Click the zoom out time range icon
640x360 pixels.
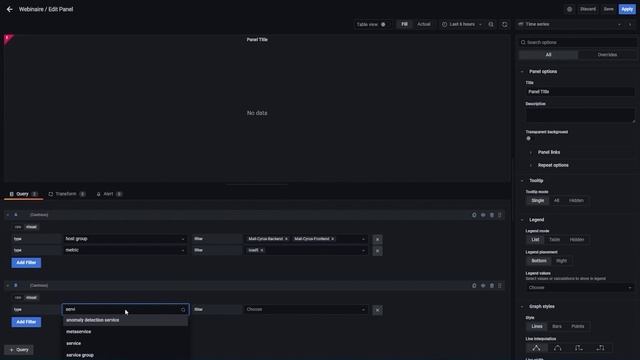491,24
